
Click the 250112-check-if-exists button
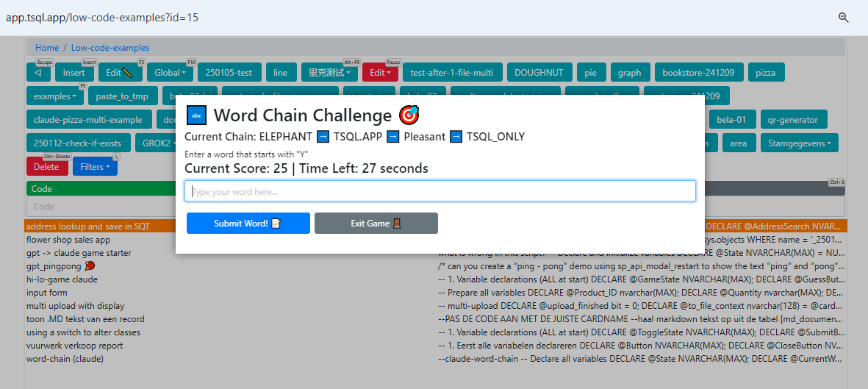78,143
